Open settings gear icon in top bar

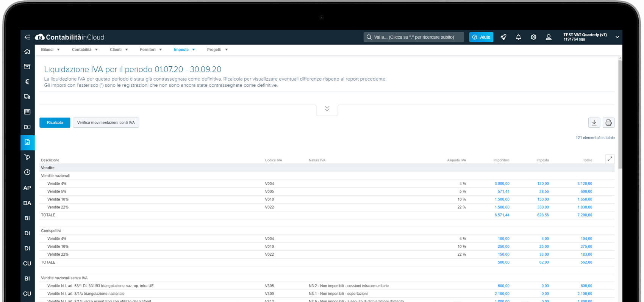534,37
